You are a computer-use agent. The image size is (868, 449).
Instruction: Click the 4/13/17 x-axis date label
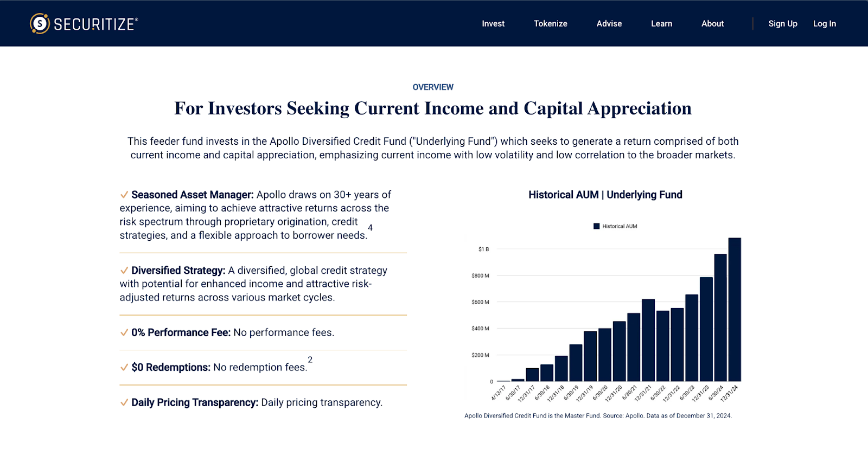point(499,393)
